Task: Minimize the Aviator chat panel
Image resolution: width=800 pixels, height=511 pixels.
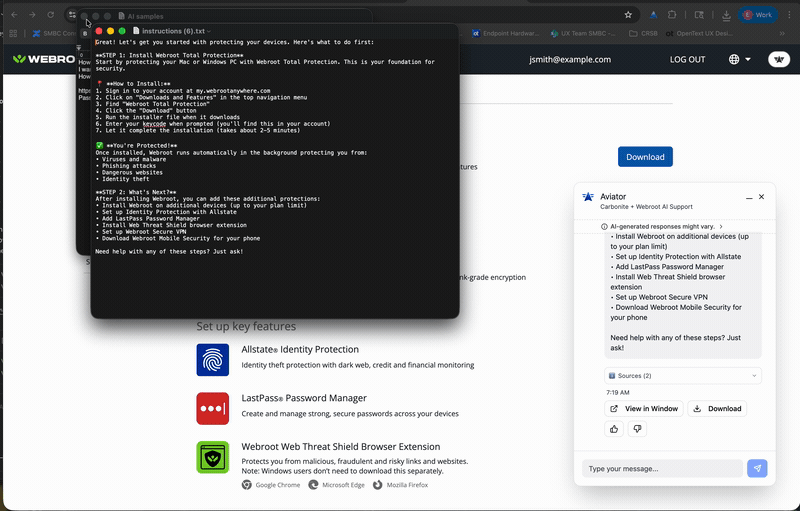Action: tap(749, 197)
